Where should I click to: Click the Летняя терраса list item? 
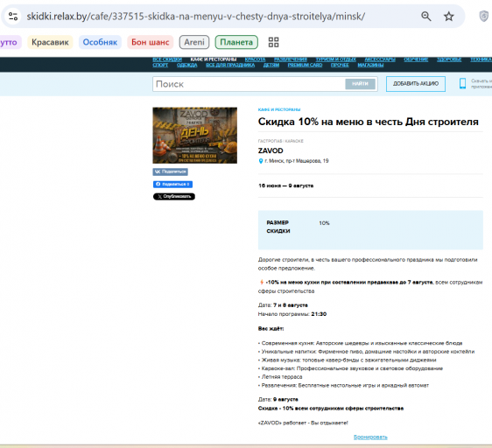point(280,377)
